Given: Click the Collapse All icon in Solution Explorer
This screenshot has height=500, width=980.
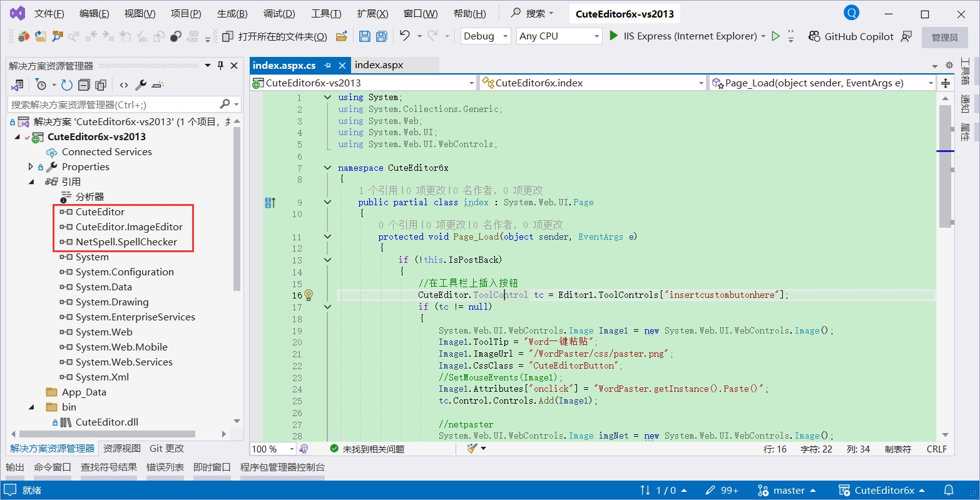Looking at the screenshot, I should [84, 85].
